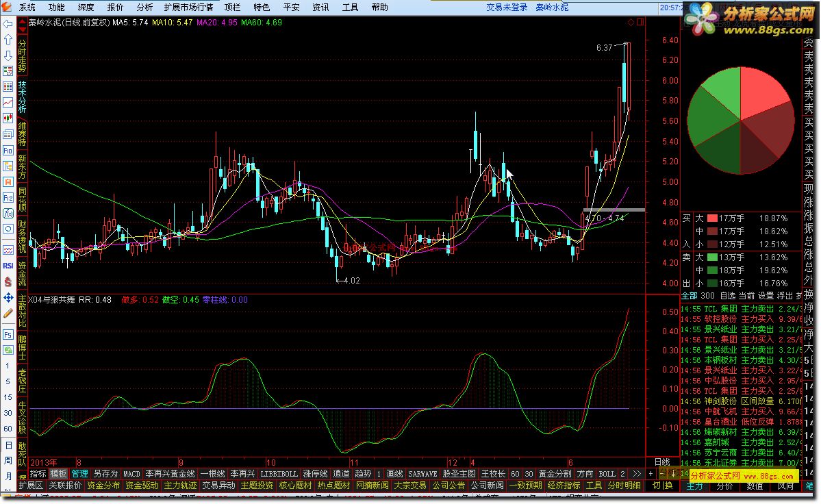Click the diamond icon above the price chart
Viewport: 821px width, 504px height.
[631, 22]
